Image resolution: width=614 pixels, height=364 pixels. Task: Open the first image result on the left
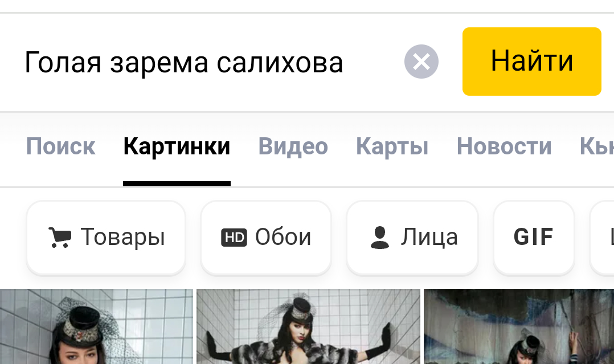click(96, 326)
